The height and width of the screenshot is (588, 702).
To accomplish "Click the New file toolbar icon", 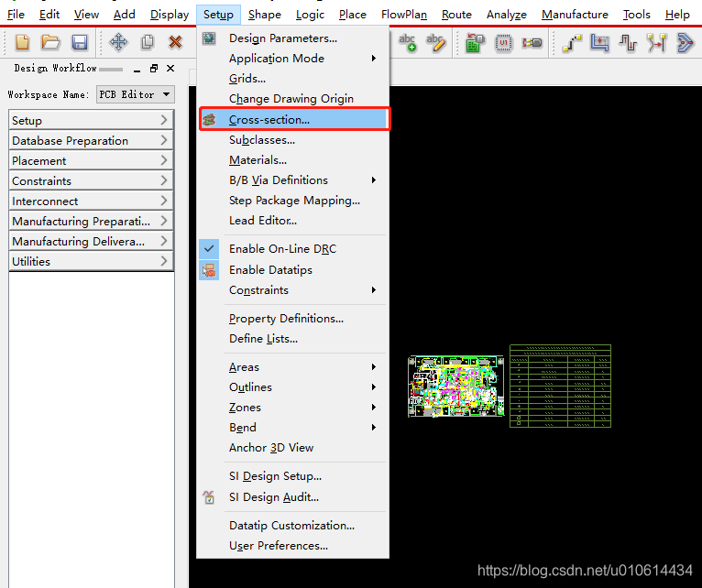I will pyautogui.click(x=23, y=42).
